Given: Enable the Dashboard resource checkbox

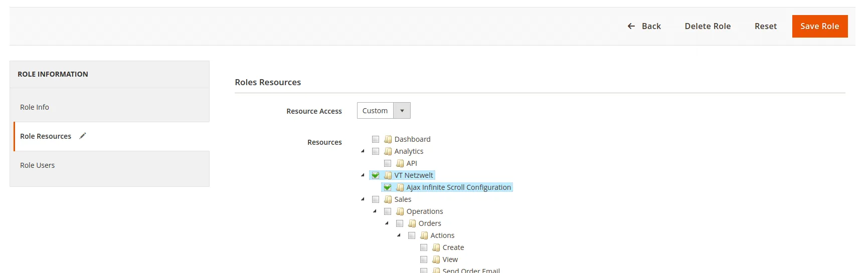Looking at the screenshot, I should click(x=376, y=139).
